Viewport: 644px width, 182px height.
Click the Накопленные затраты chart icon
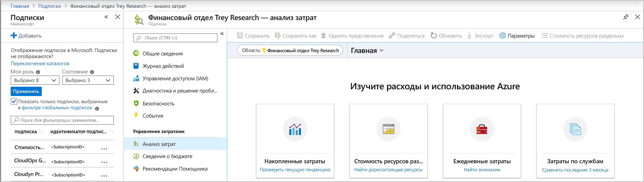[295, 129]
